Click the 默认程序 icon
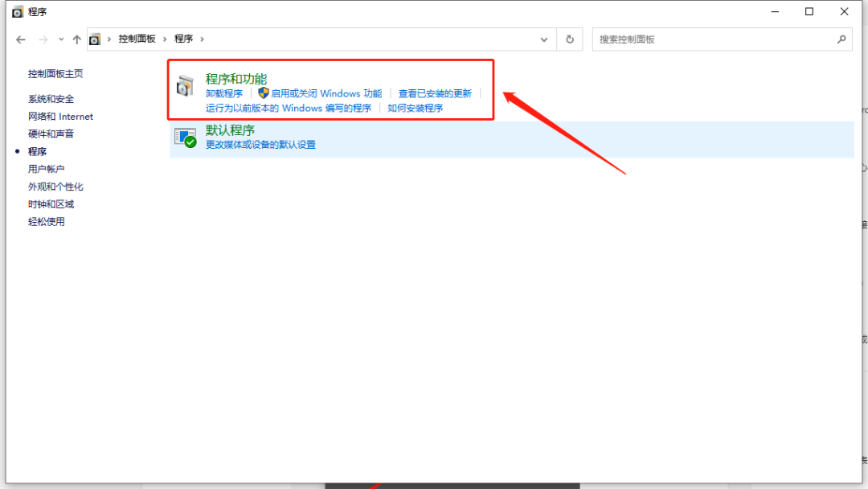Image resolution: width=868 pixels, height=489 pixels. [x=186, y=138]
